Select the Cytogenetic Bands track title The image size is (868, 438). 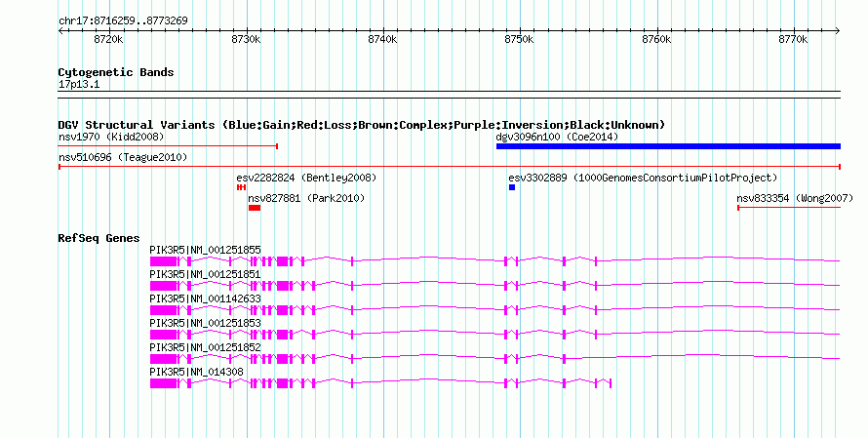coord(116,72)
